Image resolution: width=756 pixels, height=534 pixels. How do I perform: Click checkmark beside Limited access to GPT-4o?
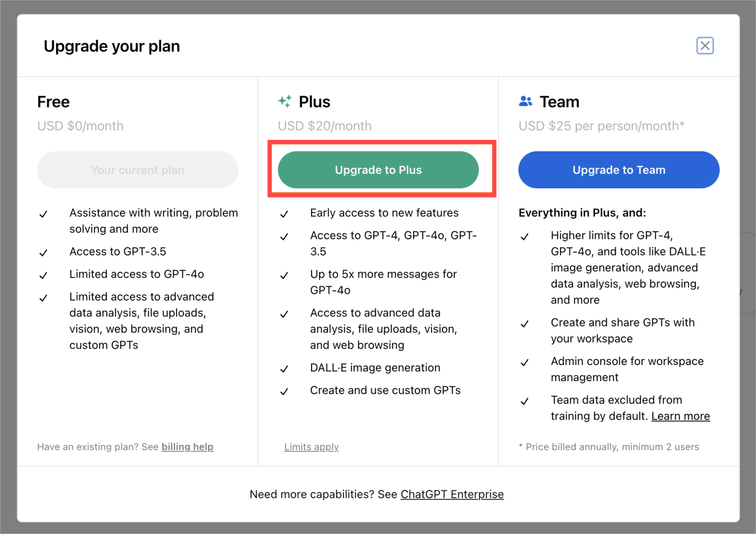point(43,275)
